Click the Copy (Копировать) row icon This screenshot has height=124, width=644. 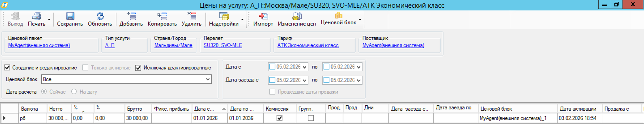point(162,16)
